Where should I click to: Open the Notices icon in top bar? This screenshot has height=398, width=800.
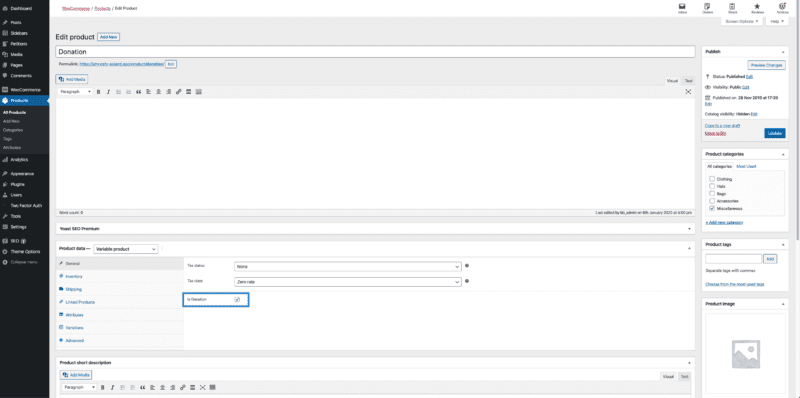(x=782, y=8)
